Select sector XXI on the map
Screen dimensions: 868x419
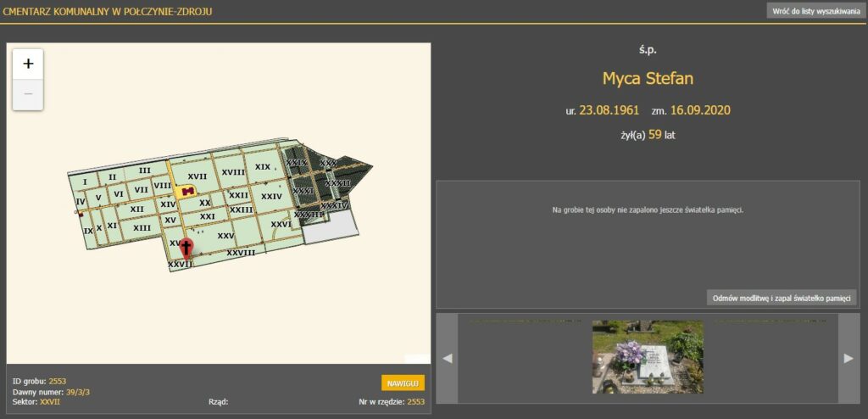[x=208, y=216]
